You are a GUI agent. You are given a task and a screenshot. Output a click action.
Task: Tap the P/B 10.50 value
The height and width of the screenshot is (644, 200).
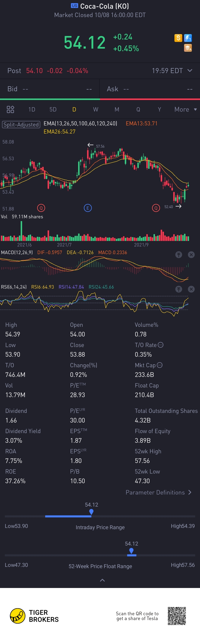point(77,481)
